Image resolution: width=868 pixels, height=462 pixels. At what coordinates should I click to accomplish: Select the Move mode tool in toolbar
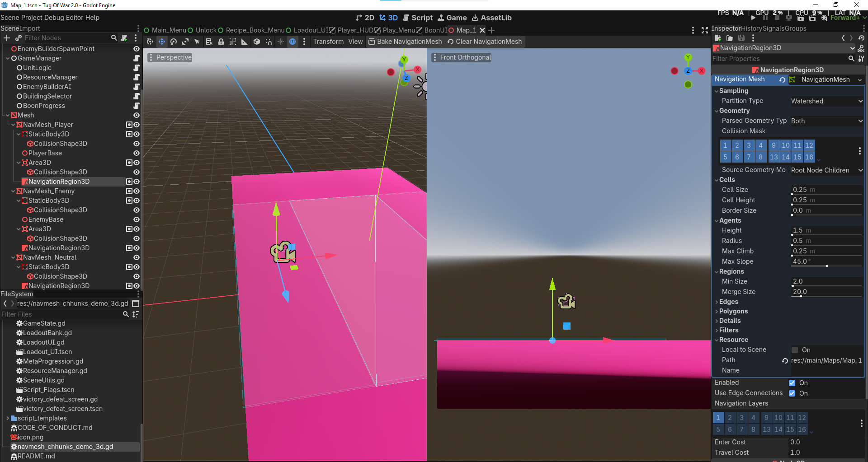point(161,42)
